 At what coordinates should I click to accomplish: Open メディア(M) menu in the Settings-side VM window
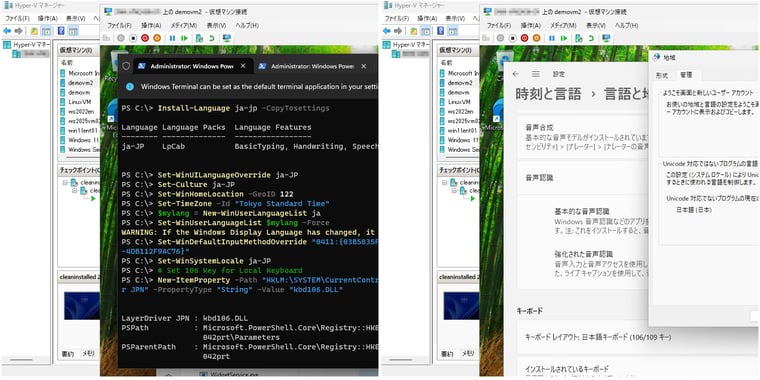point(564,25)
